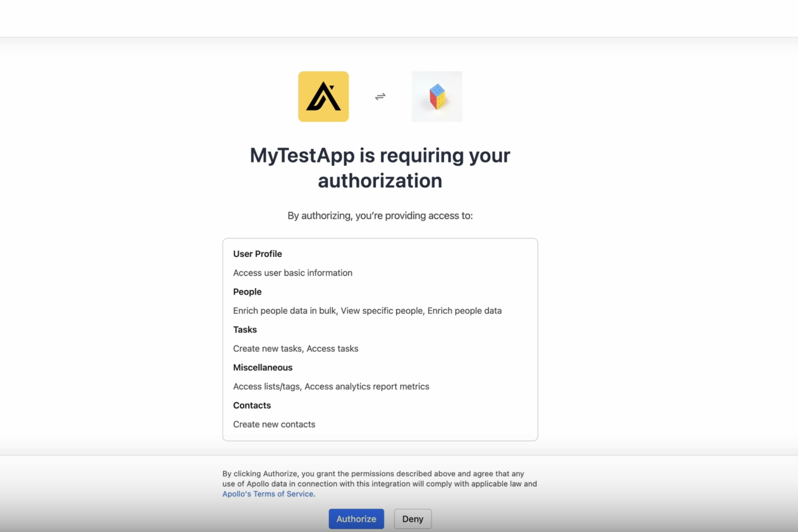Click the "Enrich people data in bulk" line
Screen dimensions: 798x532
coord(367,311)
